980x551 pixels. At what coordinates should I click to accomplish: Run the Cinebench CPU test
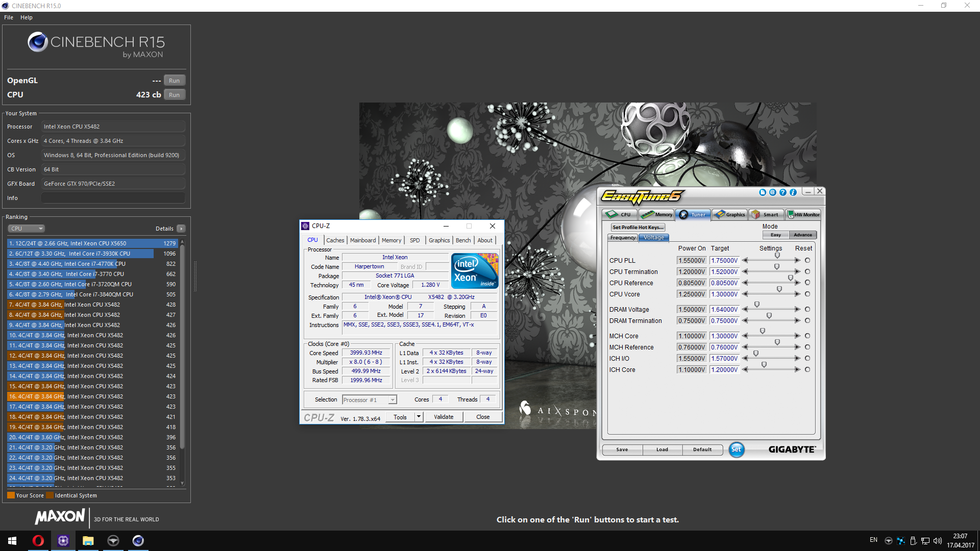click(174, 95)
